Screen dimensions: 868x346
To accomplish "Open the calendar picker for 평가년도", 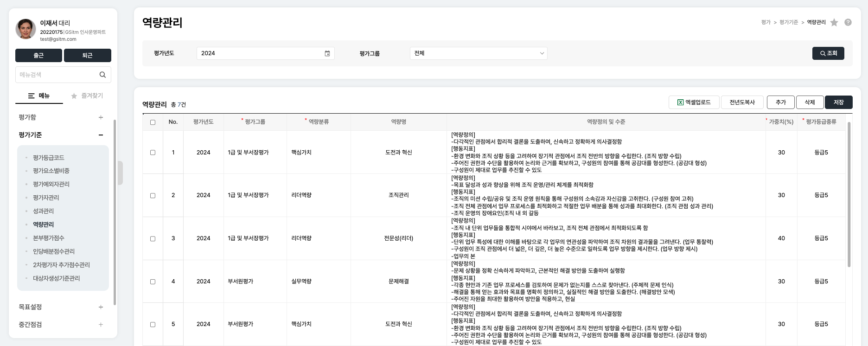I will (x=327, y=53).
